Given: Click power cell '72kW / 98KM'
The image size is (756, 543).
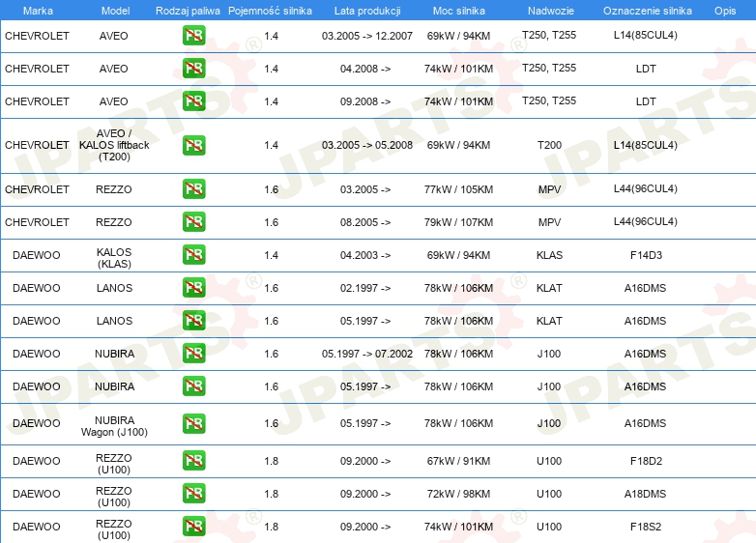Looking at the screenshot, I should tap(458, 494).
